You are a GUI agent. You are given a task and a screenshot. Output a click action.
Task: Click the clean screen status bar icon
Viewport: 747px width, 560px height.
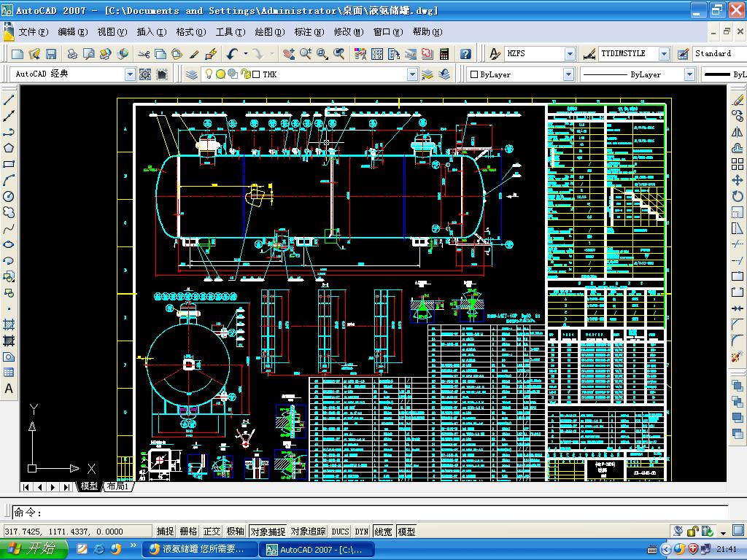738,531
